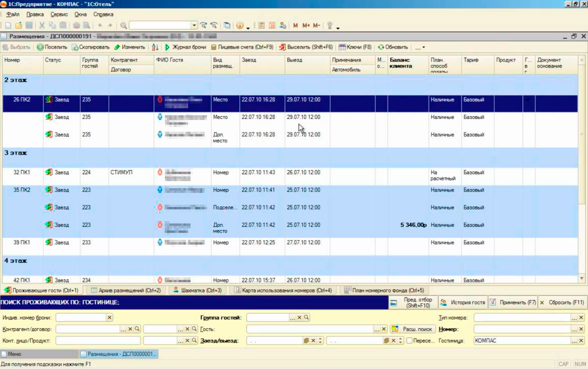This screenshot has width=588, height=369.
Task: Click Сбросить (F11) reset button
Action: pos(562,303)
